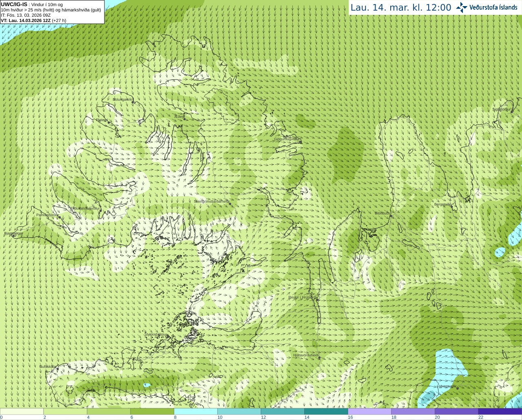Select the Reykir í Hrútafirði station label
Viewport: 522px width, 420px height.
click(x=303, y=297)
